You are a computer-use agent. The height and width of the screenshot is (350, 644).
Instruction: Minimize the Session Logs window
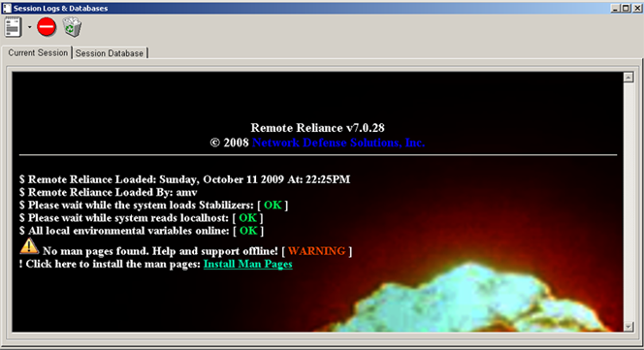point(615,8)
